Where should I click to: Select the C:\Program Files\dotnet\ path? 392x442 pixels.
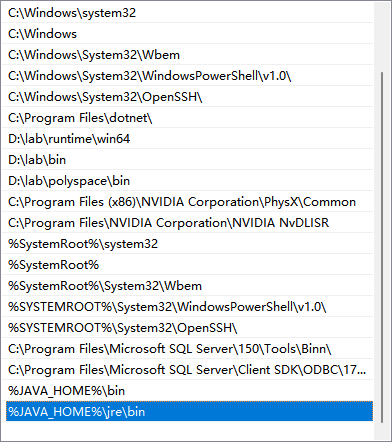[188, 117]
